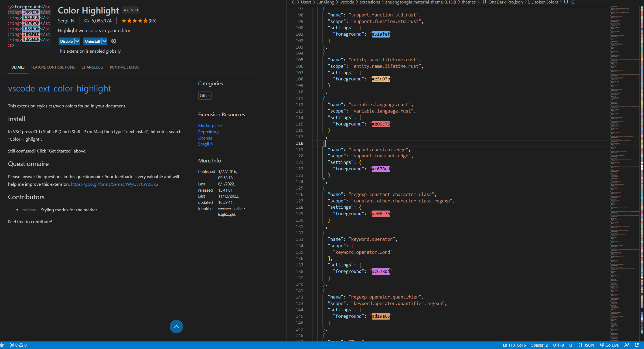Click the star rating of the extension

(x=135, y=21)
